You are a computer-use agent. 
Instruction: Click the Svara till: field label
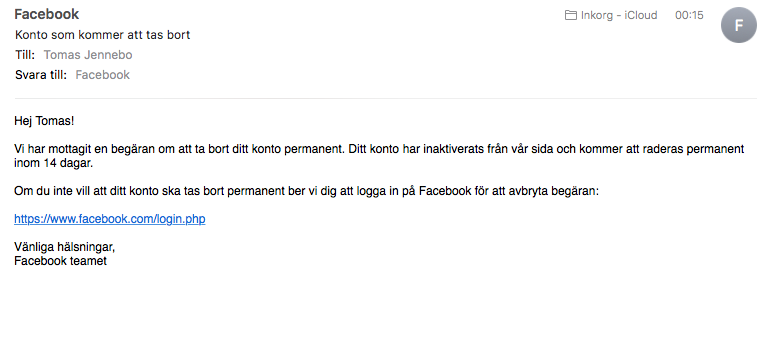pyautogui.click(x=41, y=75)
